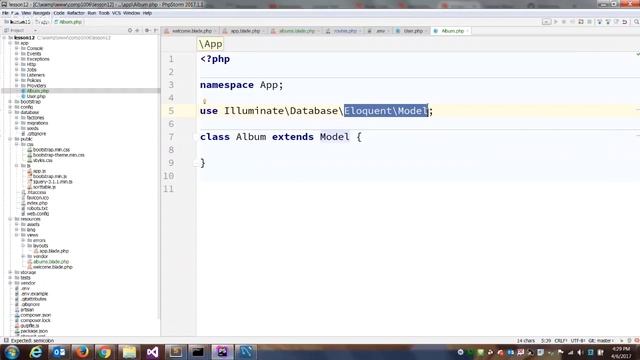This screenshot has height=360, width=640.
Task: Switch to the User.php tab
Action: click(413, 31)
